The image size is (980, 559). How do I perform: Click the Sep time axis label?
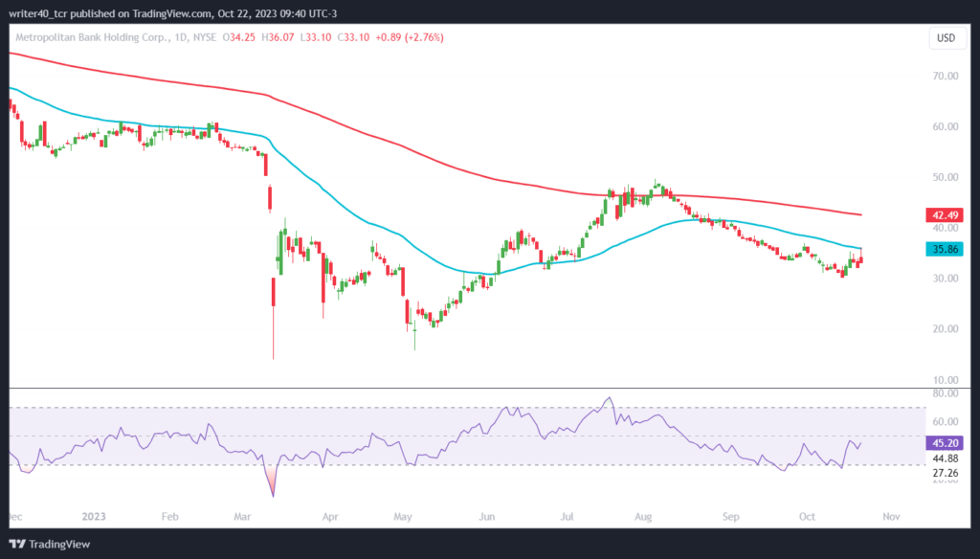pyautogui.click(x=730, y=517)
